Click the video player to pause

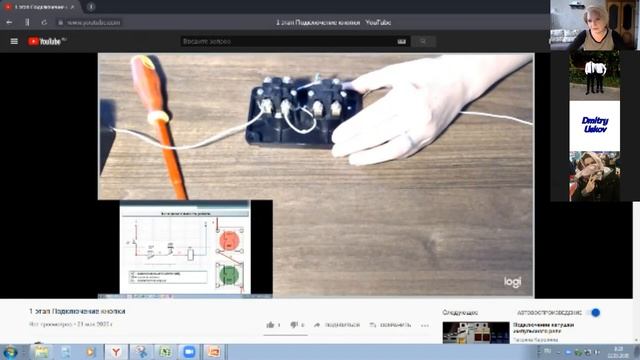[x=316, y=175]
